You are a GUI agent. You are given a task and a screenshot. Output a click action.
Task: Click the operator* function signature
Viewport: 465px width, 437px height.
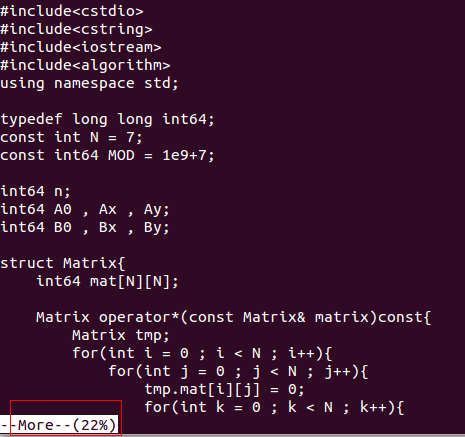pyautogui.click(x=234, y=317)
